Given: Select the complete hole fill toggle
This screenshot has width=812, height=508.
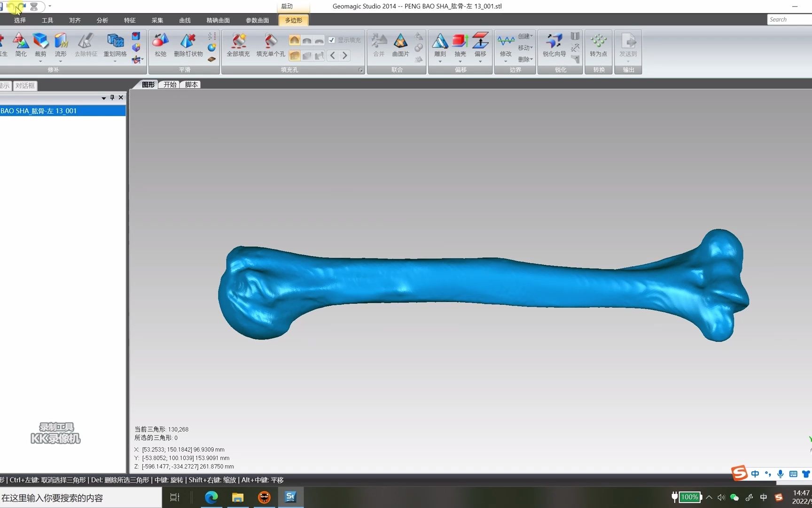Looking at the screenshot, I should (x=295, y=56).
